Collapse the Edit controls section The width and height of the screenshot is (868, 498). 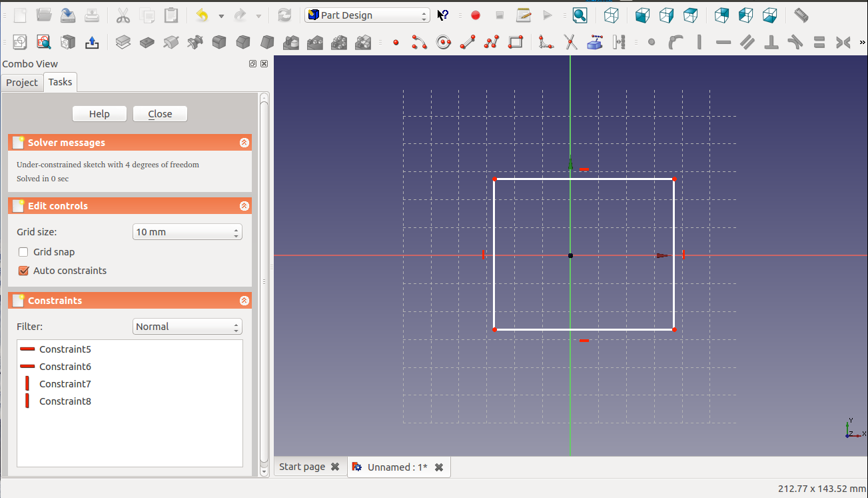pyautogui.click(x=244, y=206)
